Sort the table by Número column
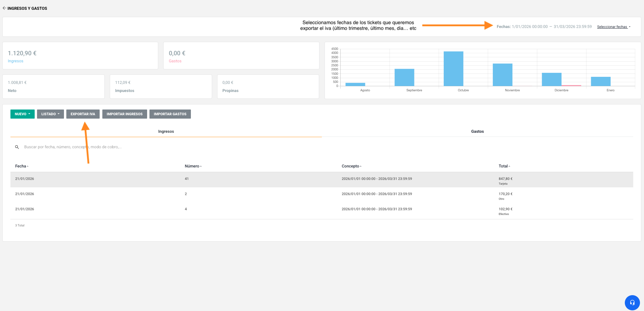The height and width of the screenshot is (311, 644). pyautogui.click(x=193, y=166)
